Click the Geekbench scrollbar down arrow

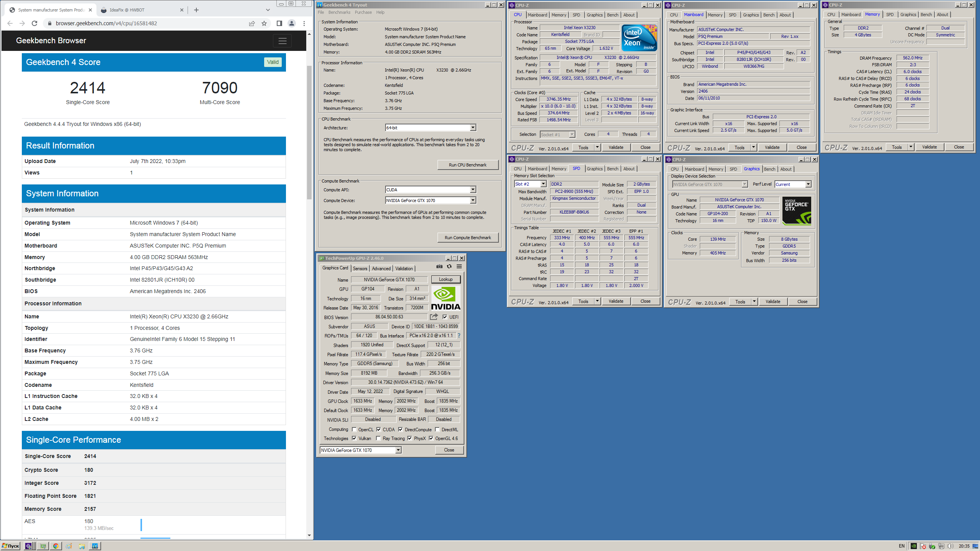pyautogui.click(x=309, y=535)
